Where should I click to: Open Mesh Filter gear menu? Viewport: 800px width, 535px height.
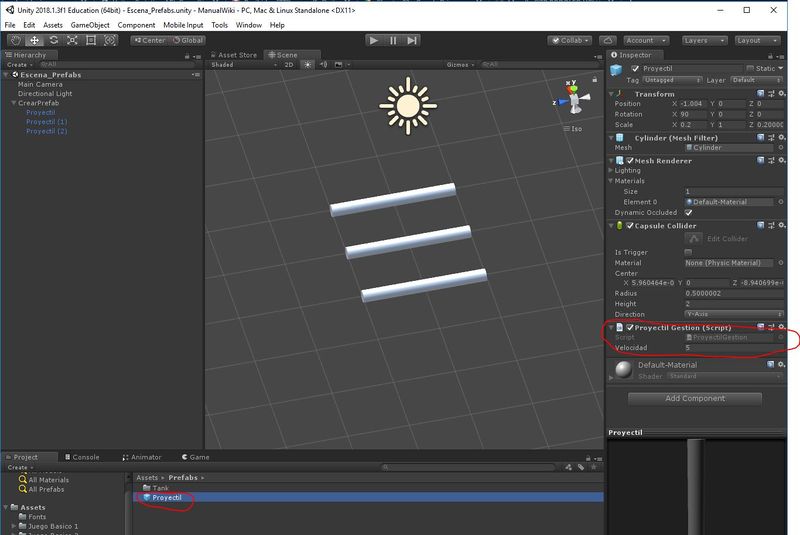point(781,138)
